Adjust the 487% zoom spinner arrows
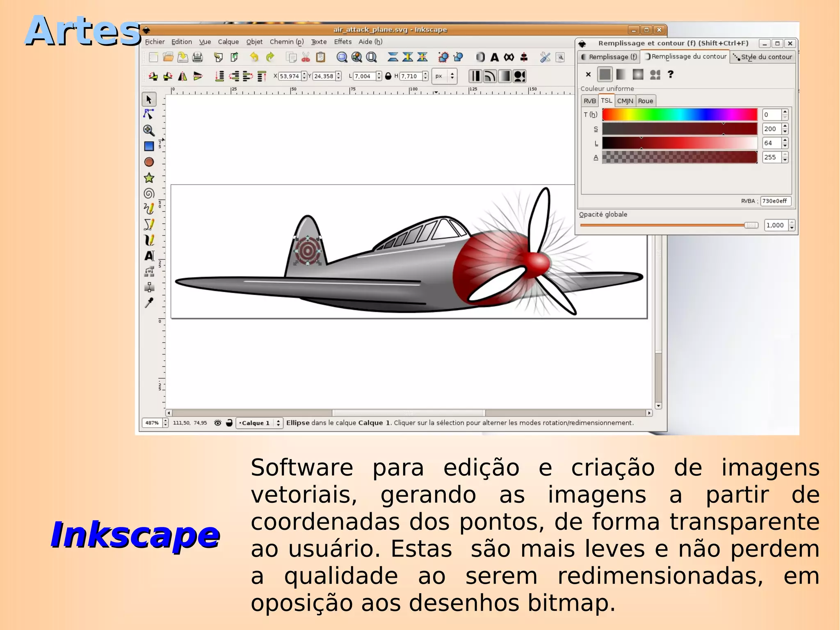 click(x=165, y=423)
